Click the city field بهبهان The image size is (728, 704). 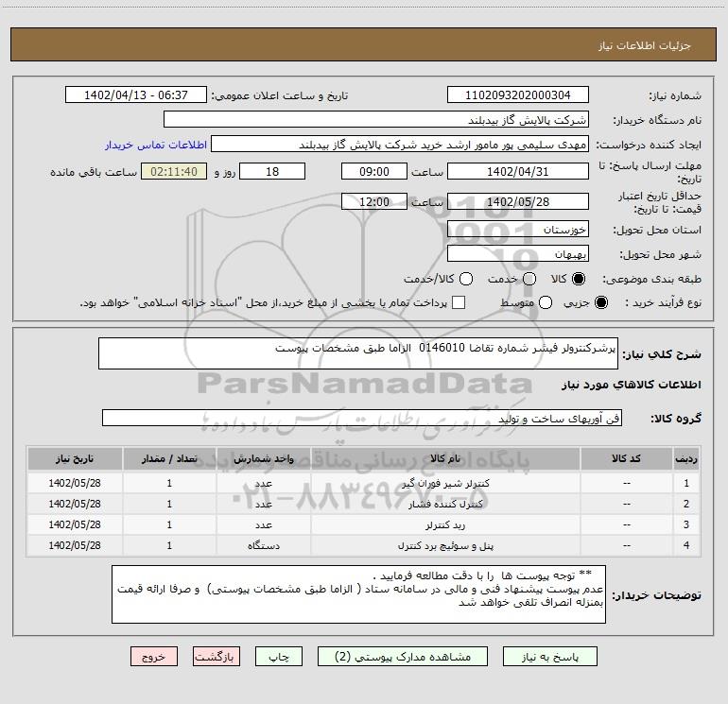click(x=518, y=254)
